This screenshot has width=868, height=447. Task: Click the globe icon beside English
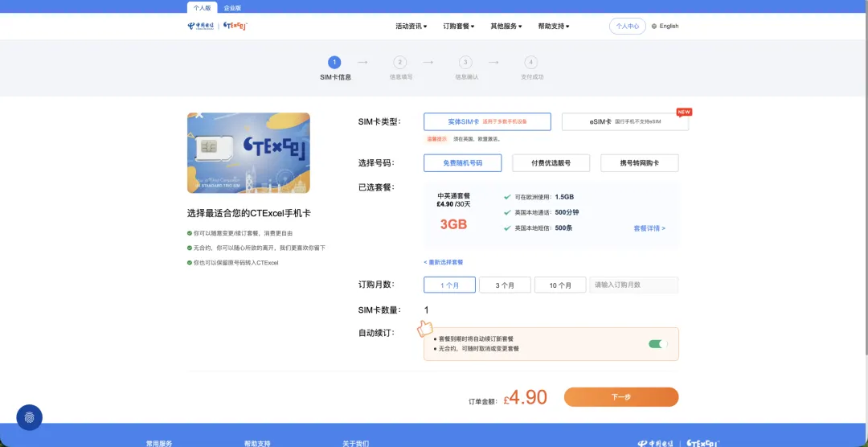point(653,26)
